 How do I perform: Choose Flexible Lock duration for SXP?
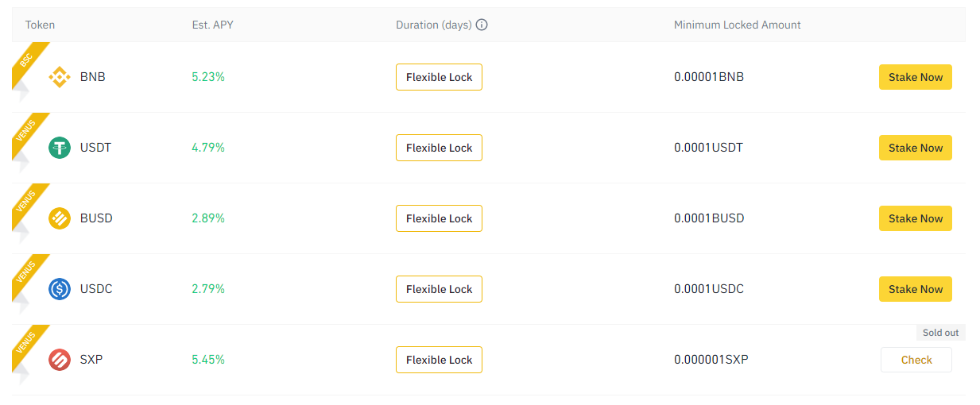(x=439, y=360)
